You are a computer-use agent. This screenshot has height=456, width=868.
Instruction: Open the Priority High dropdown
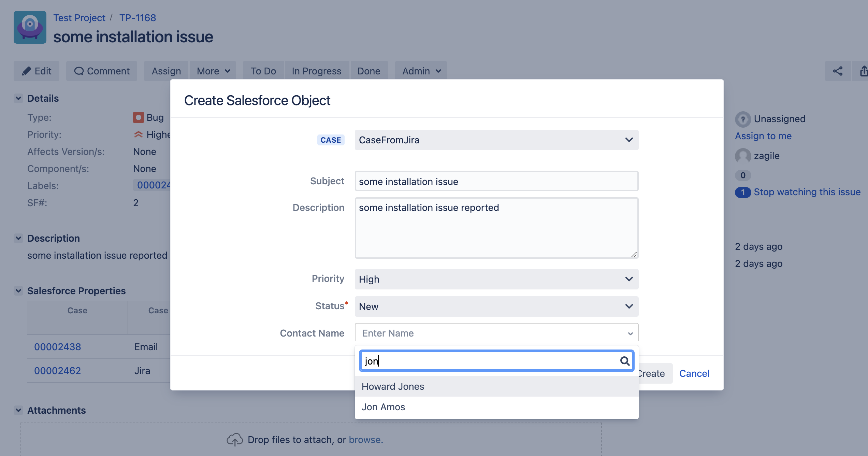coord(496,279)
